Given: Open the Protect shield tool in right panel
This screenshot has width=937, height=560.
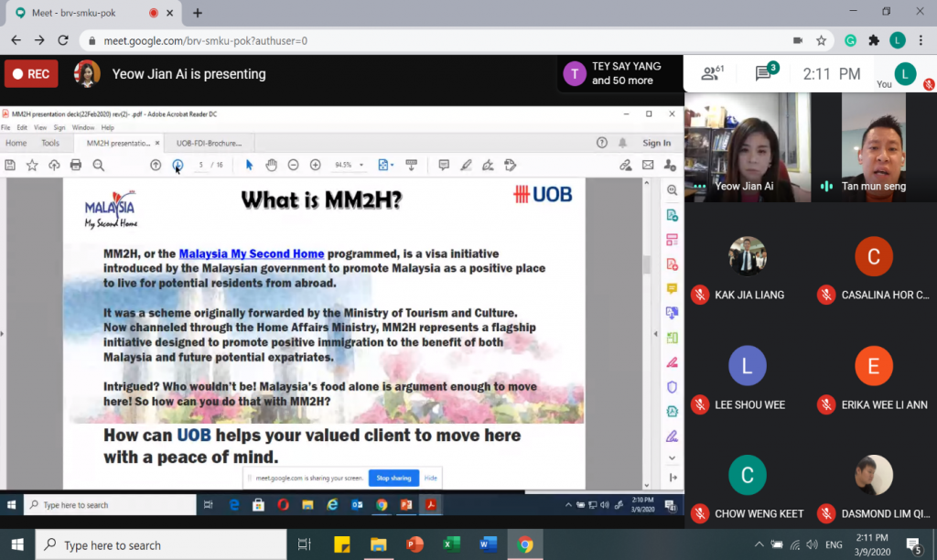Looking at the screenshot, I should 673,387.
